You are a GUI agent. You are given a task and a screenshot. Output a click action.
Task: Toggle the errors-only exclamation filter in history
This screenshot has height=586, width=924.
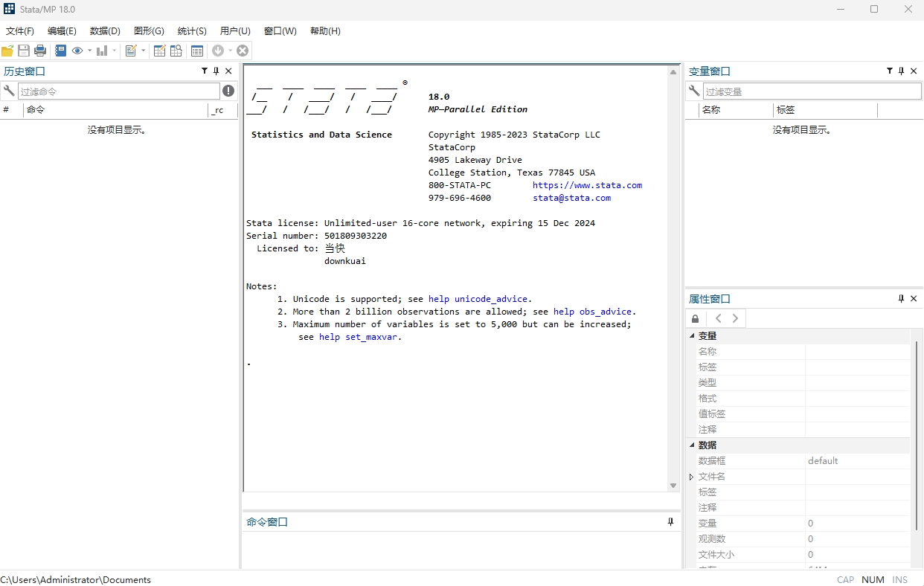coord(228,91)
